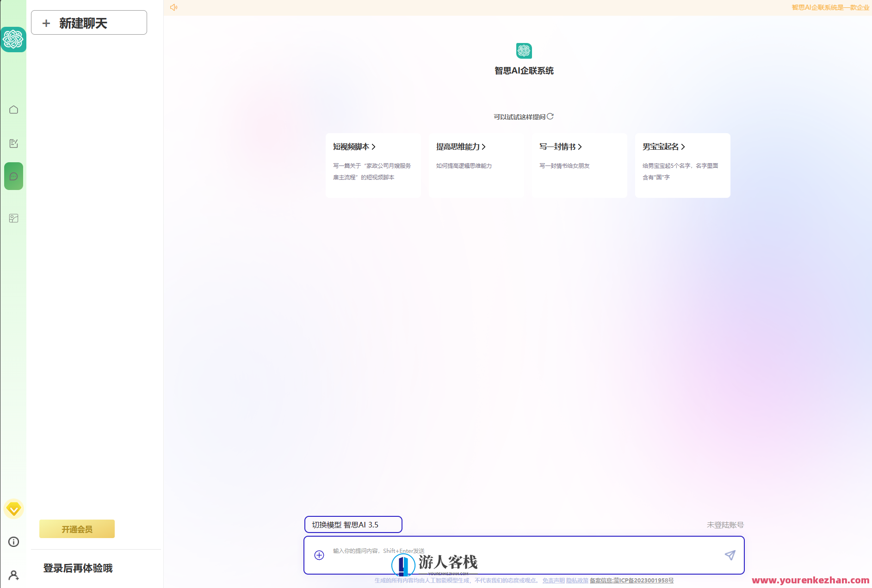Click the 智思AI logo at top of sidebar
The image size is (872, 588).
pyautogui.click(x=13, y=39)
